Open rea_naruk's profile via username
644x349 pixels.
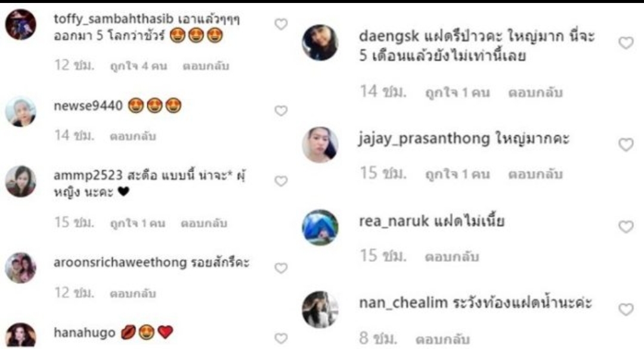[394, 221]
